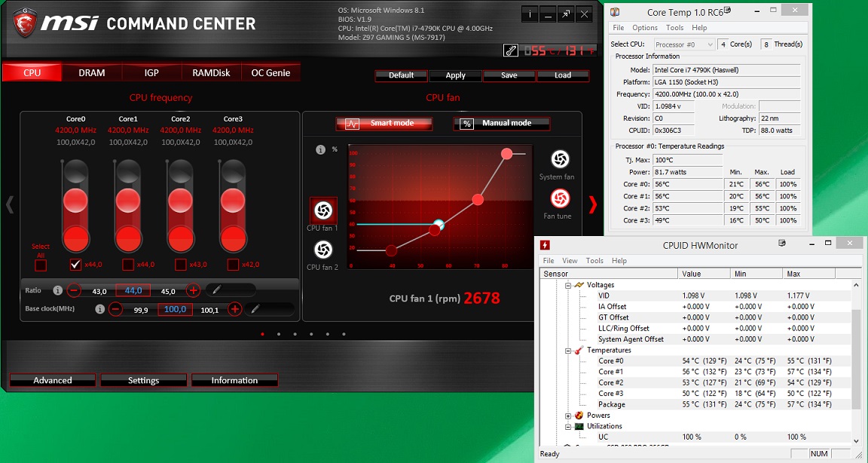The height and width of the screenshot is (463, 868).
Task: Select the CPU fan 2 icon
Action: tap(322, 250)
